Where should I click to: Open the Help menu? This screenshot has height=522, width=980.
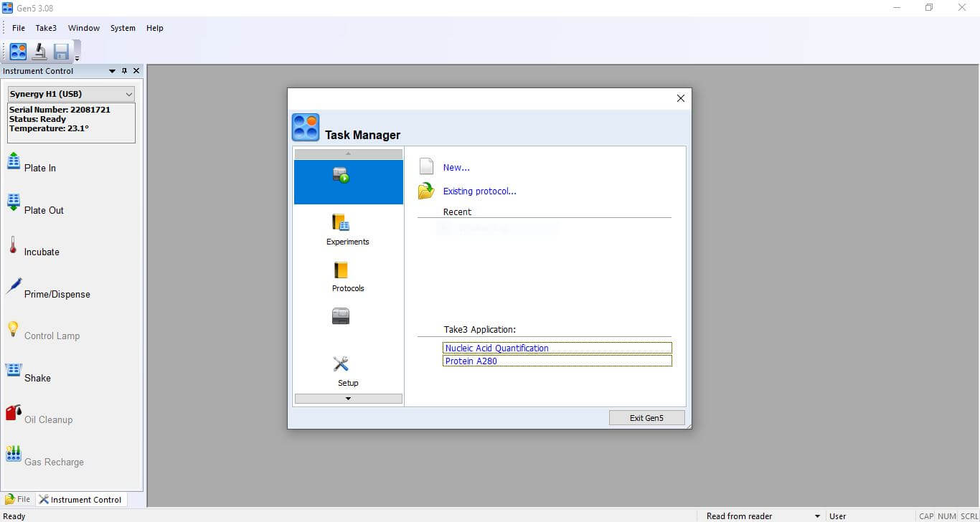[155, 28]
